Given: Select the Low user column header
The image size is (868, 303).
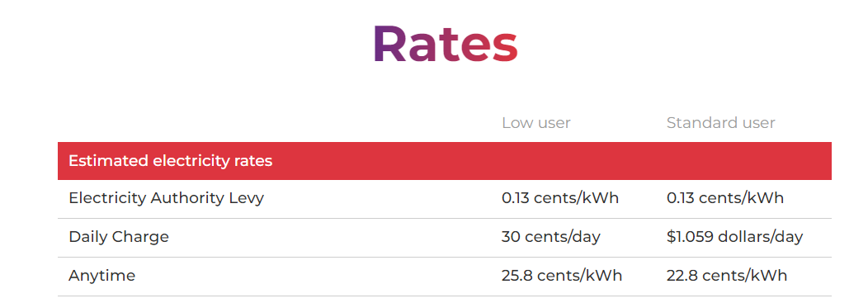Looking at the screenshot, I should (x=535, y=122).
